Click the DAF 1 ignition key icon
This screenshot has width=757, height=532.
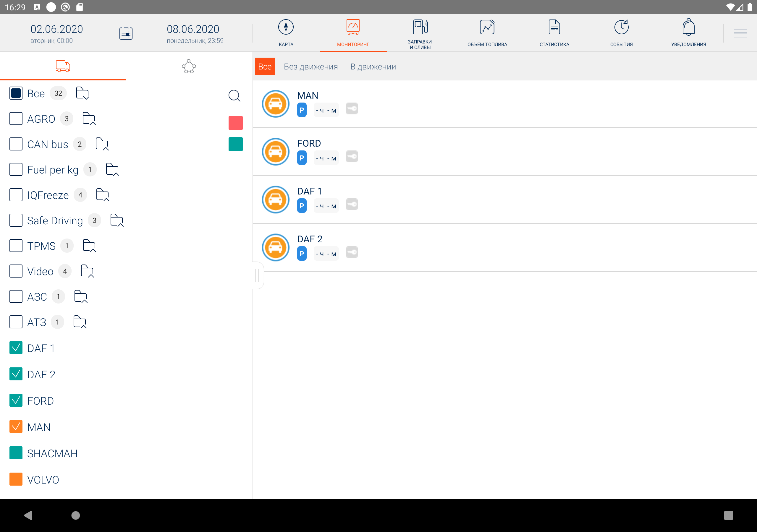[352, 204]
